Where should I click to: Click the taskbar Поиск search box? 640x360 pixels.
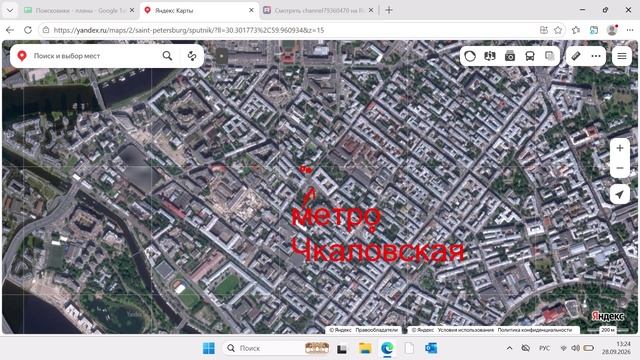[276, 348]
